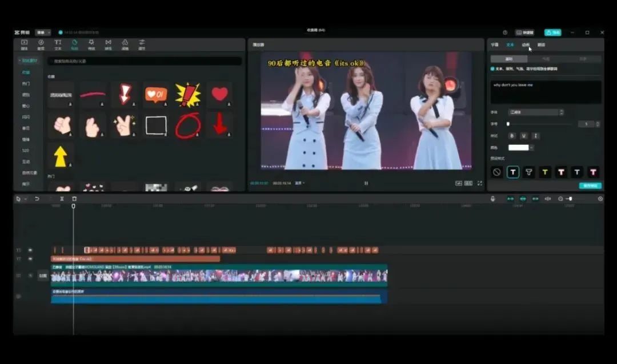Select the highlighted white T preset style

[512, 172]
